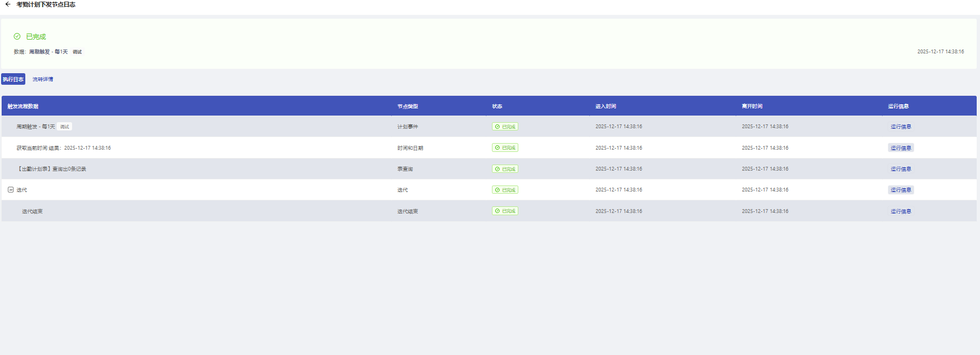The height and width of the screenshot is (355, 980).
Task: Click the 已完成 status badge of 时间和日期 row
Action: pyautogui.click(x=505, y=148)
